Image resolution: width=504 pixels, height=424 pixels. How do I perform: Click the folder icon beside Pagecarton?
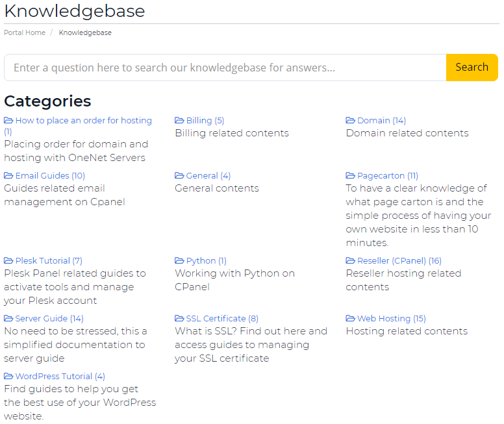click(350, 175)
